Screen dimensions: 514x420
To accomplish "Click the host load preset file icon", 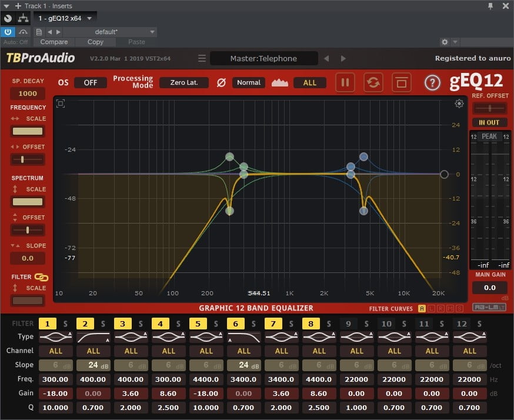I will [39, 32].
